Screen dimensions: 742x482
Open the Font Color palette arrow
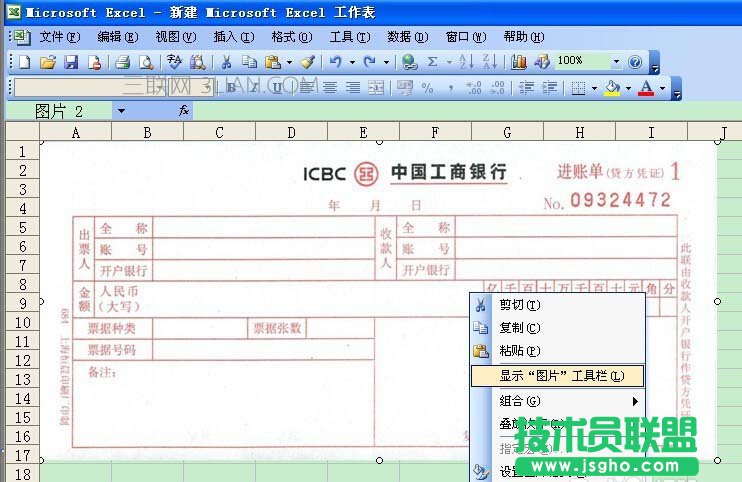[x=662, y=88]
